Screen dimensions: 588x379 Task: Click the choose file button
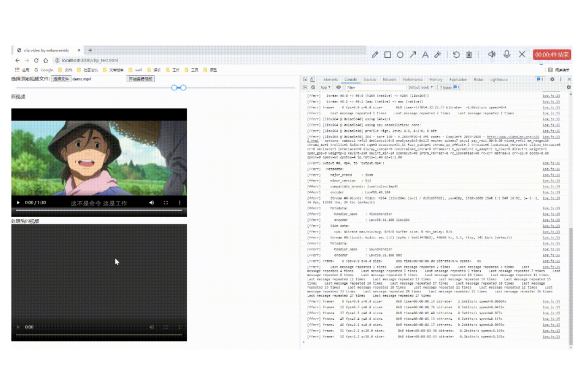[x=61, y=79]
